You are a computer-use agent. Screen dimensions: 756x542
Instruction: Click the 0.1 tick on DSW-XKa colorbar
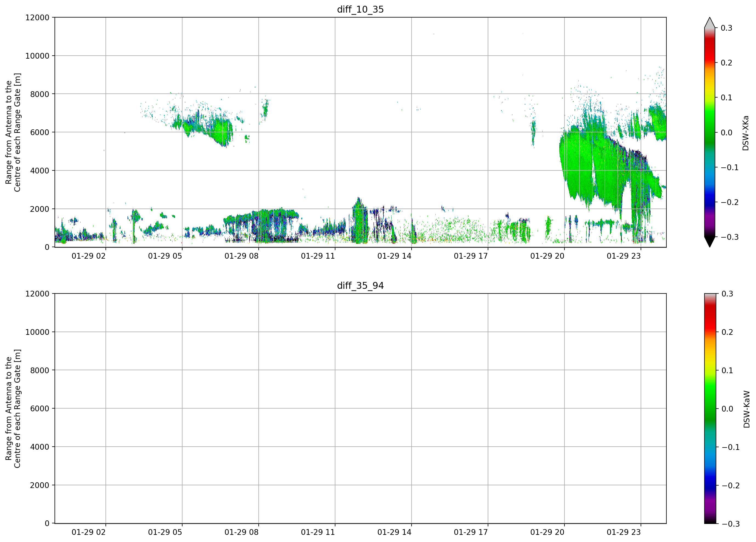point(727,98)
